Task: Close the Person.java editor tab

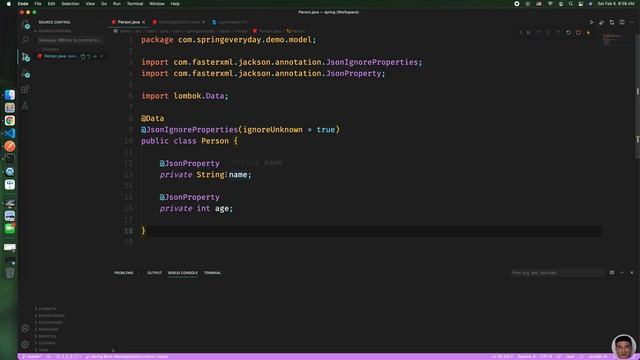Action: point(144,22)
